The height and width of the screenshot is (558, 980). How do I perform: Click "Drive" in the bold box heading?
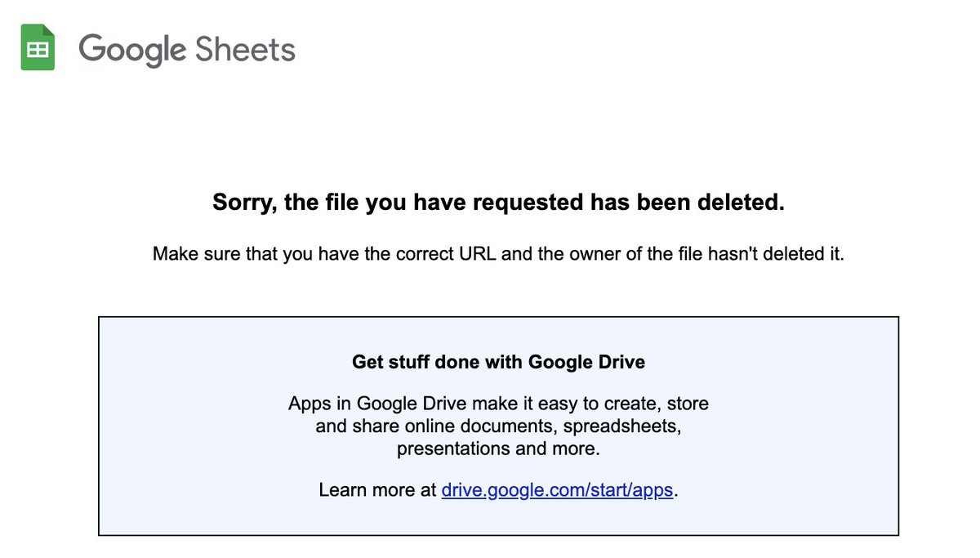(x=621, y=362)
